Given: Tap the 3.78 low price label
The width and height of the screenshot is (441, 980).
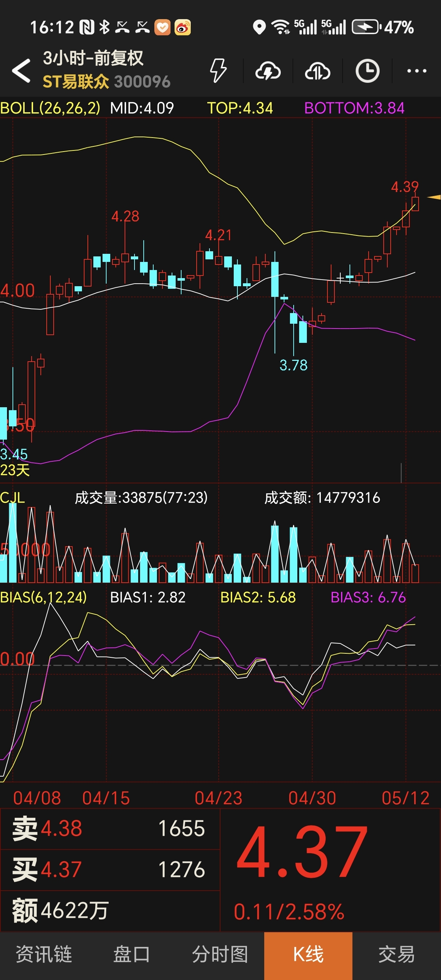Looking at the screenshot, I should point(294,365).
